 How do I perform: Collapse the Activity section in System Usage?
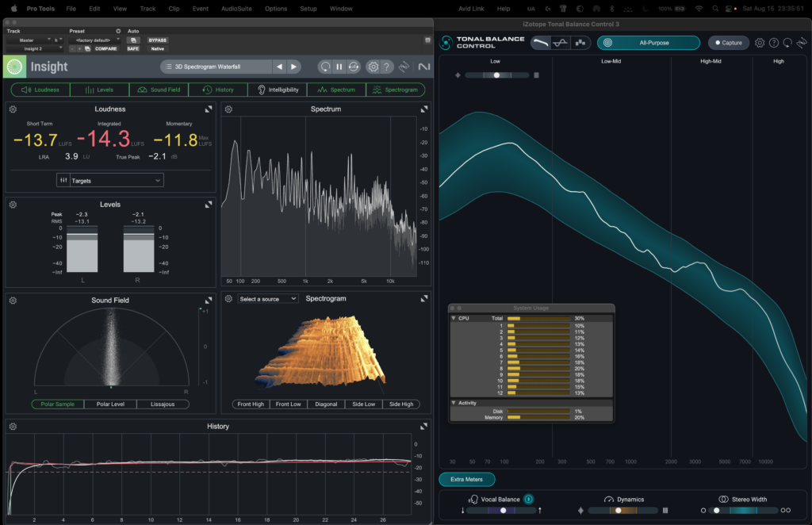454,403
